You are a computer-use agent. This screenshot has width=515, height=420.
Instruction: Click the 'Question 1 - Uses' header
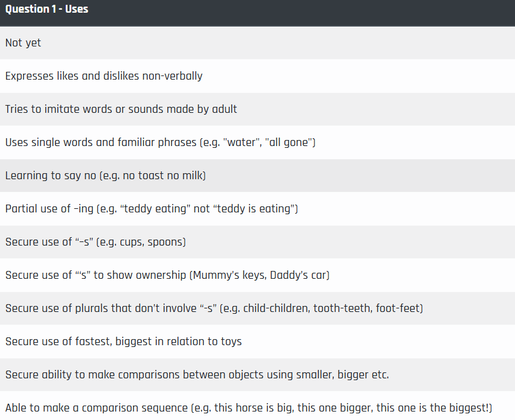[257, 13]
